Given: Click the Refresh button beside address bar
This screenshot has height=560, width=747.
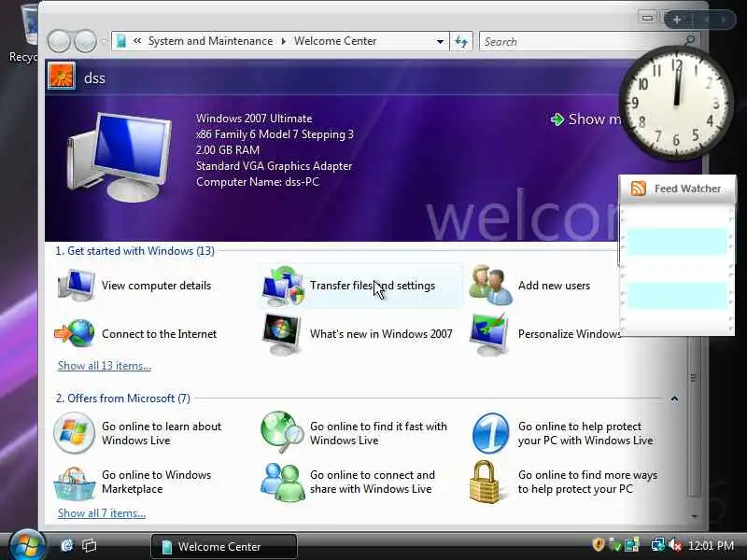Looking at the screenshot, I should [461, 41].
